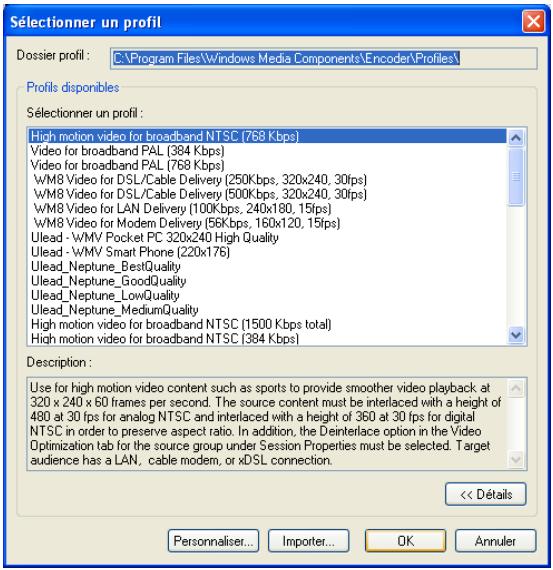Select Ulead - WMV Smart Phone (220x176)
This screenshot has width=553, height=570.
pyautogui.click(x=267, y=252)
